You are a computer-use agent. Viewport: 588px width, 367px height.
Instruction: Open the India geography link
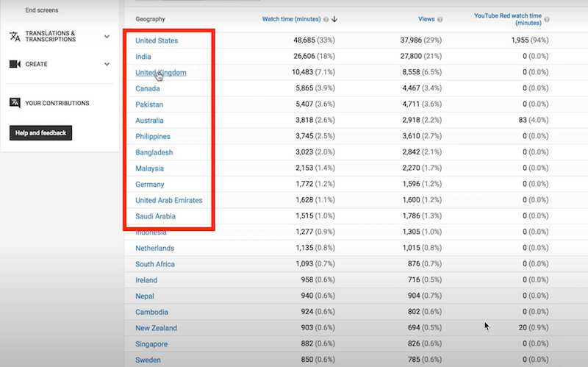pyautogui.click(x=143, y=57)
